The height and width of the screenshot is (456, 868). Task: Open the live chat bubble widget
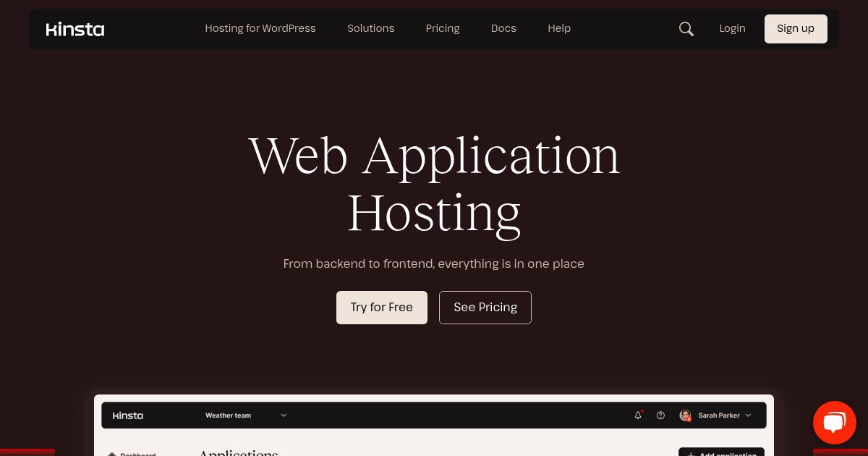click(x=834, y=423)
